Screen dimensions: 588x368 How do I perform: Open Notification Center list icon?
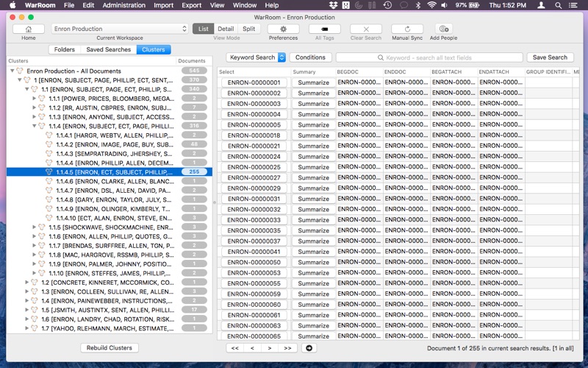(x=573, y=5)
